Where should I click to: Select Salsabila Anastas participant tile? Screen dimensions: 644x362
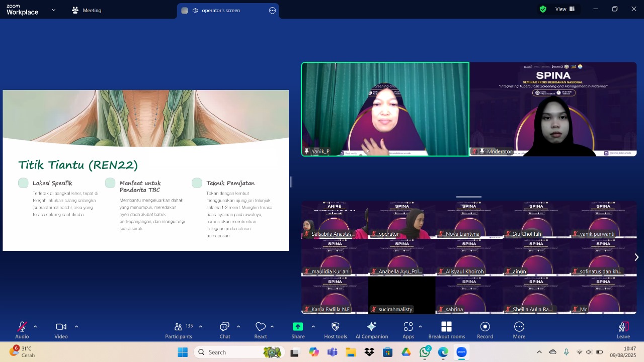tap(335, 220)
